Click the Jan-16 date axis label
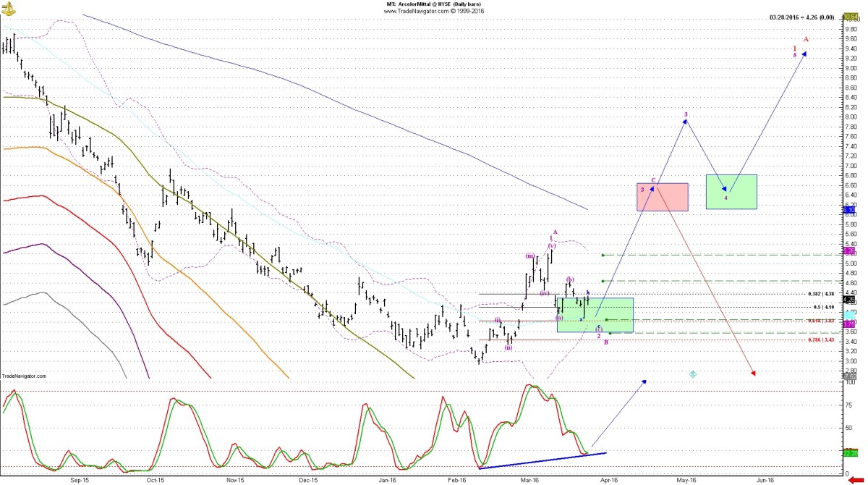The height and width of the screenshot is (485, 868). click(x=388, y=479)
